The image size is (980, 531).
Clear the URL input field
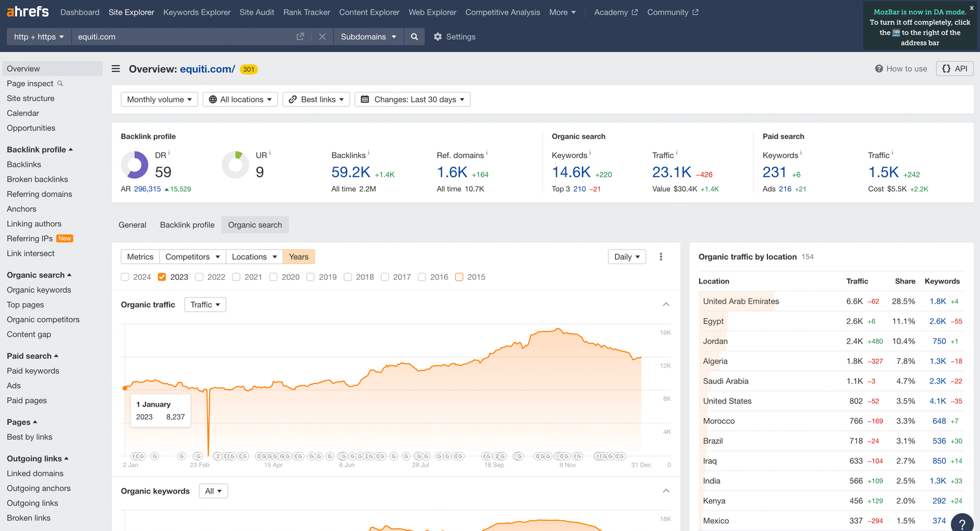click(322, 37)
